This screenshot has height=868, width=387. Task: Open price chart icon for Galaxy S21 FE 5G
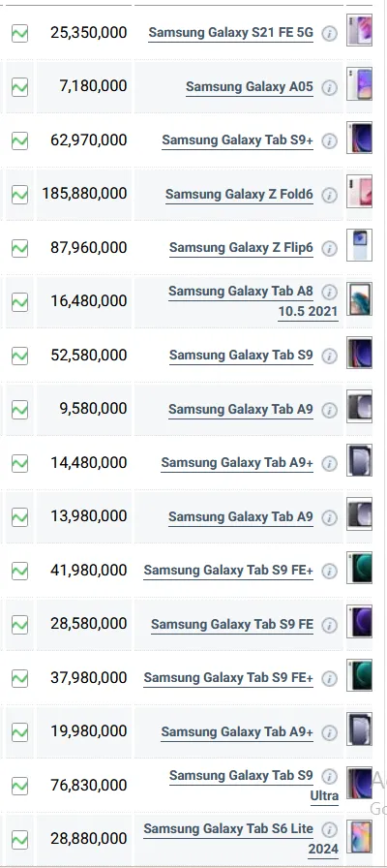20,33
